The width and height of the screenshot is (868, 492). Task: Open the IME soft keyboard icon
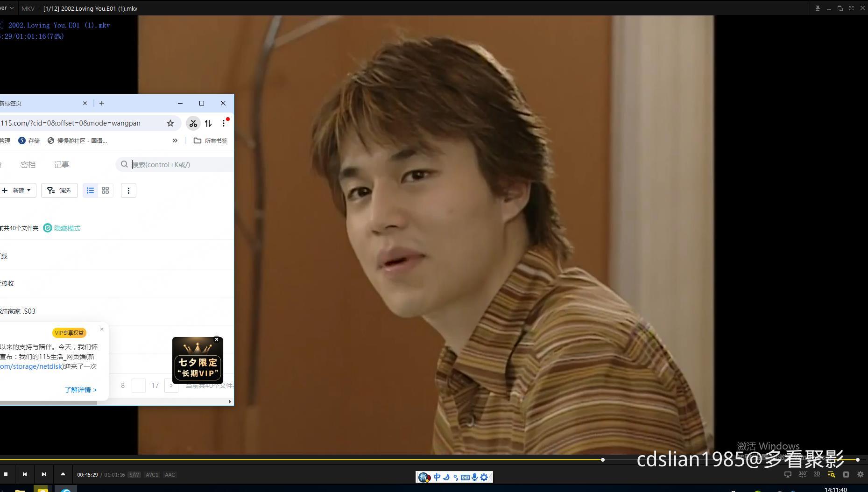[465, 477]
